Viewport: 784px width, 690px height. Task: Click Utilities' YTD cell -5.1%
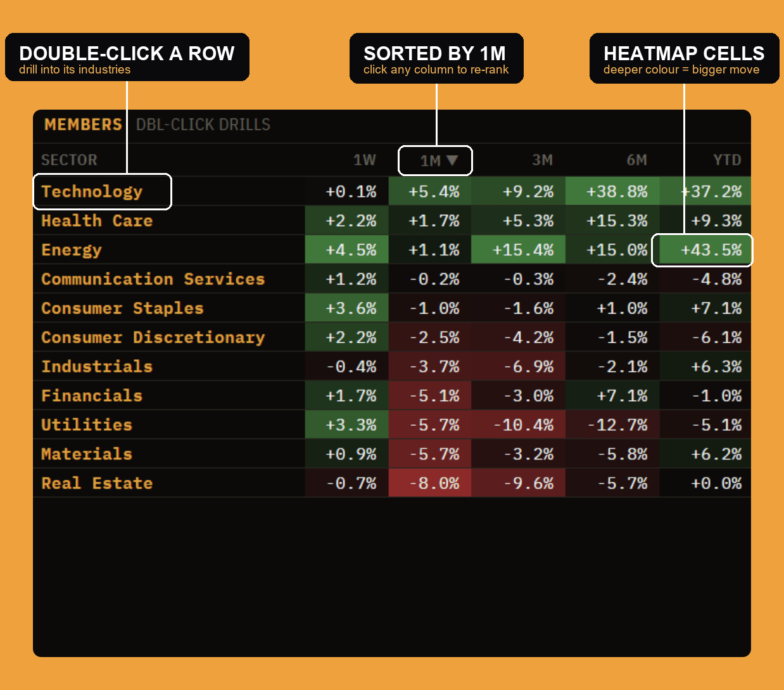pyautogui.click(x=705, y=425)
